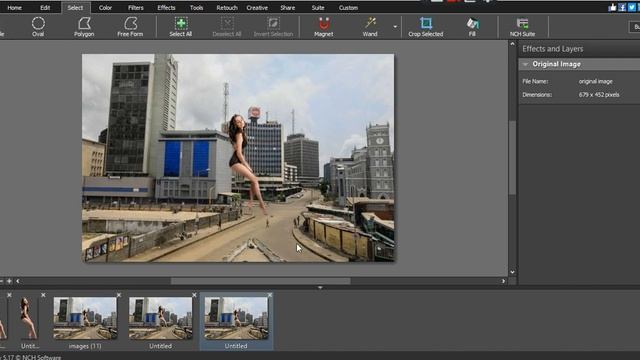Select the Oval selection tool
This screenshot has width=640, height=360.
38,27
